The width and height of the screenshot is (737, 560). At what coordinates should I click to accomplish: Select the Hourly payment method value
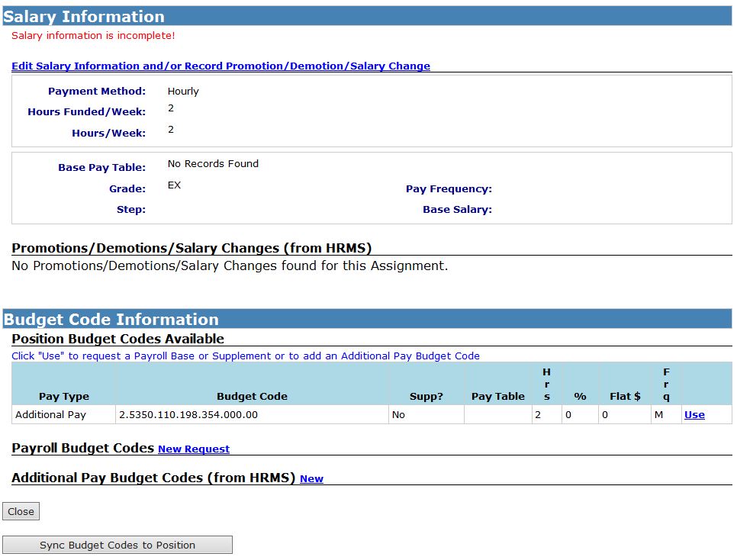[x=182, y=91]
